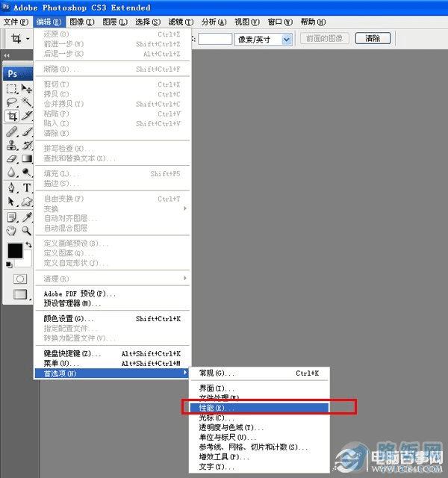
Task: Select the Lasso tool
Action: (x=12, y=102)
